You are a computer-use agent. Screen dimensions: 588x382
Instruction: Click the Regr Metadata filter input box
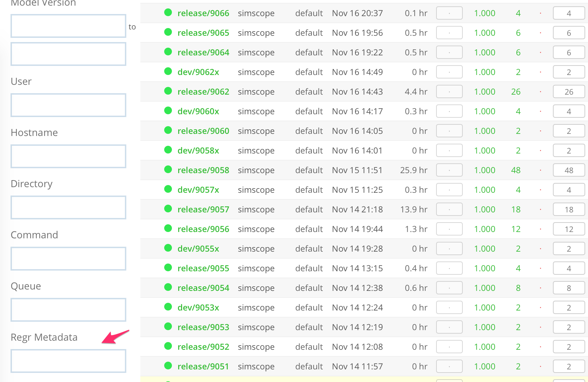tap(68, 361)
